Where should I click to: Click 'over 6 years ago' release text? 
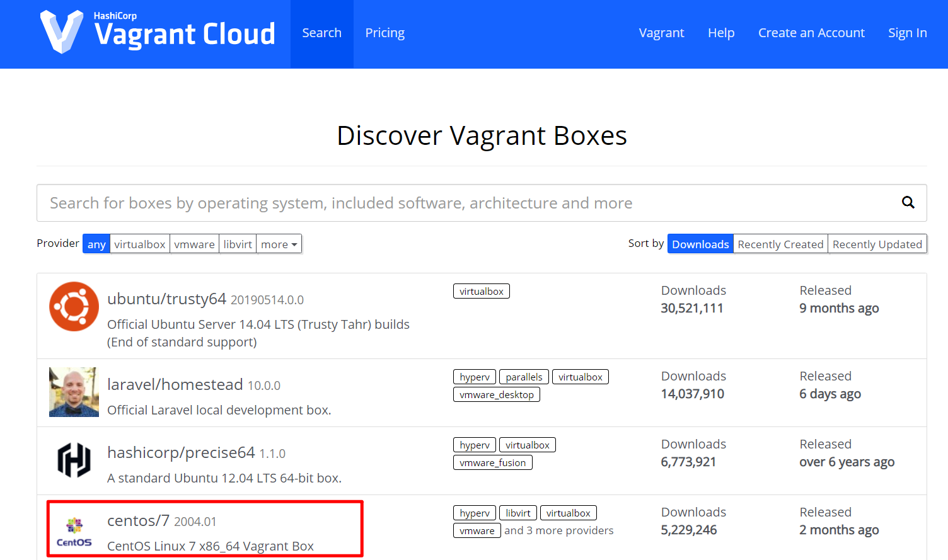[847, 462]
